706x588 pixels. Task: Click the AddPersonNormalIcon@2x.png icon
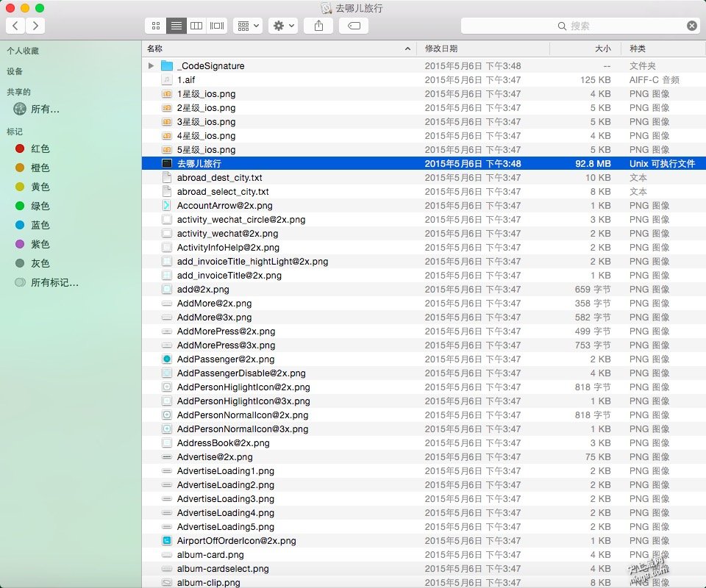tap(167, 415)
